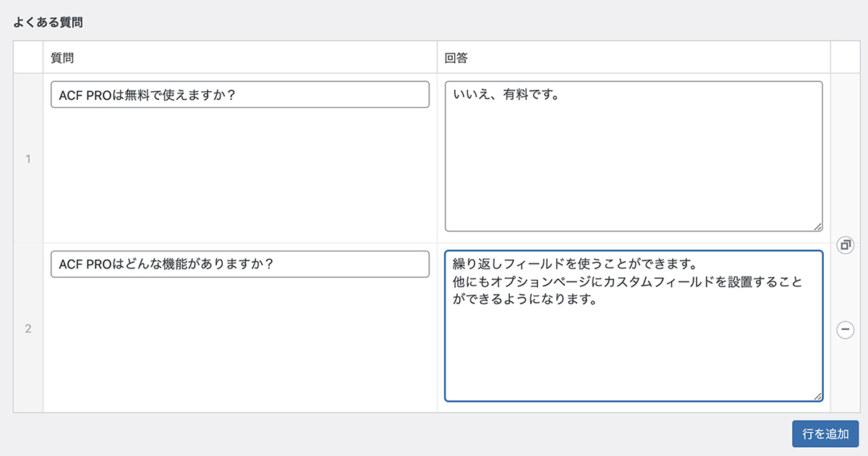Click the 行を追加 button
The width and height of the screenshot is (868, 456).
[x=825, y=434]
